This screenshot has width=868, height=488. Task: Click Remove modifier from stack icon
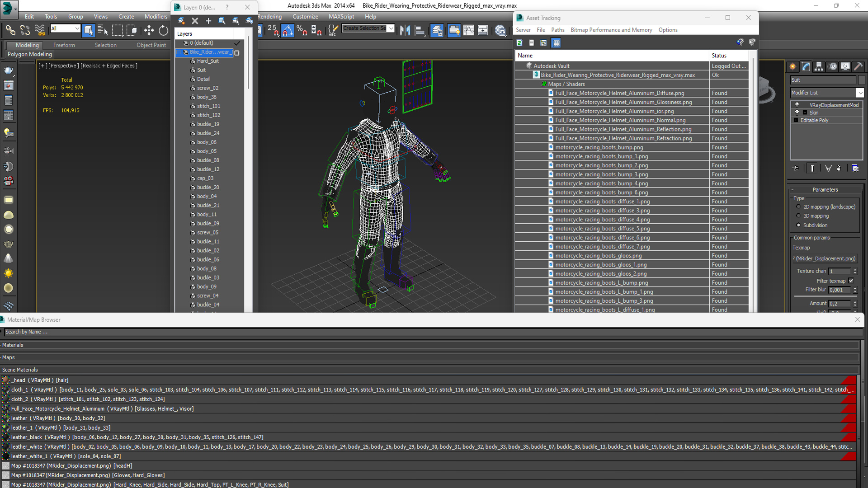839,168
